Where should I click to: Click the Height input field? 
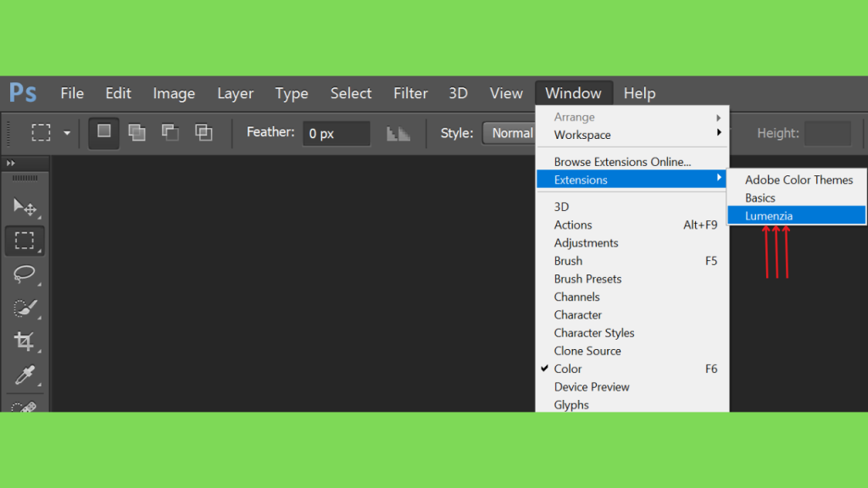point(827,133)
